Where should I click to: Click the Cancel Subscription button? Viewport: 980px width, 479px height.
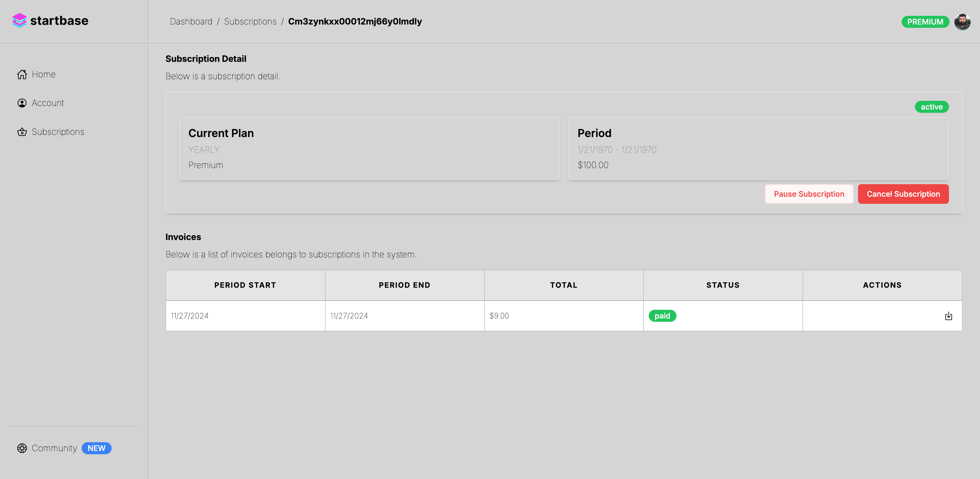[x=903, y=194]
